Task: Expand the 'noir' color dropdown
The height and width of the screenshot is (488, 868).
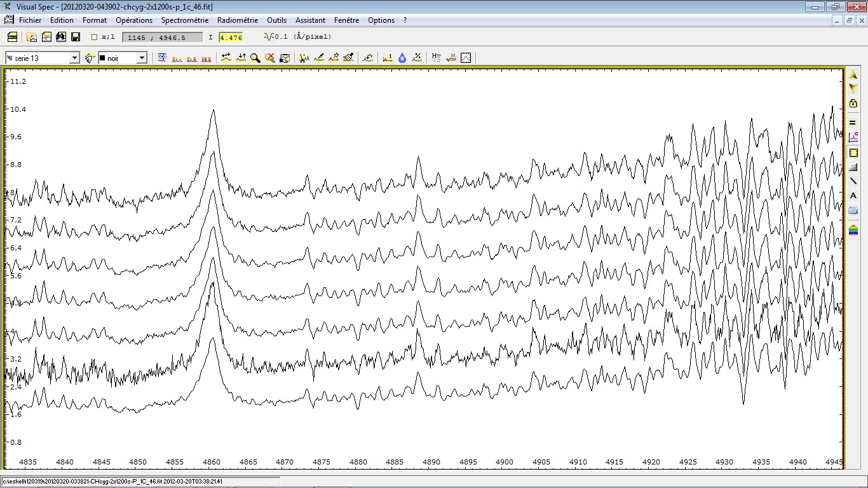Action: (142, 58)
